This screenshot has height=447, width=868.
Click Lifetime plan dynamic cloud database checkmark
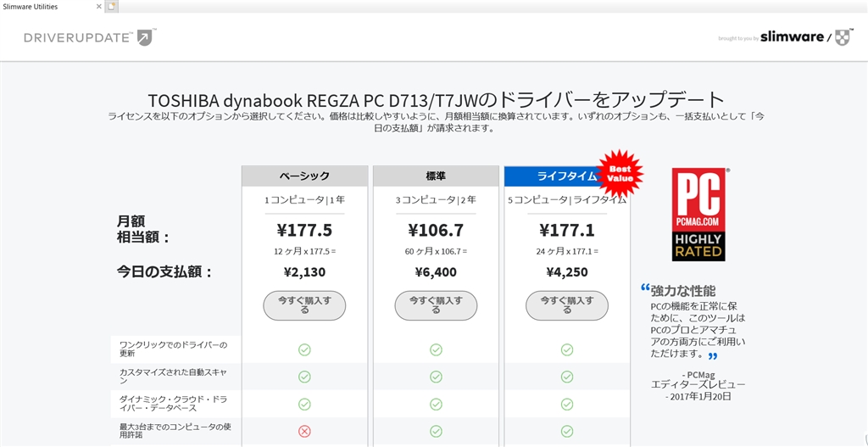point(567,404)
